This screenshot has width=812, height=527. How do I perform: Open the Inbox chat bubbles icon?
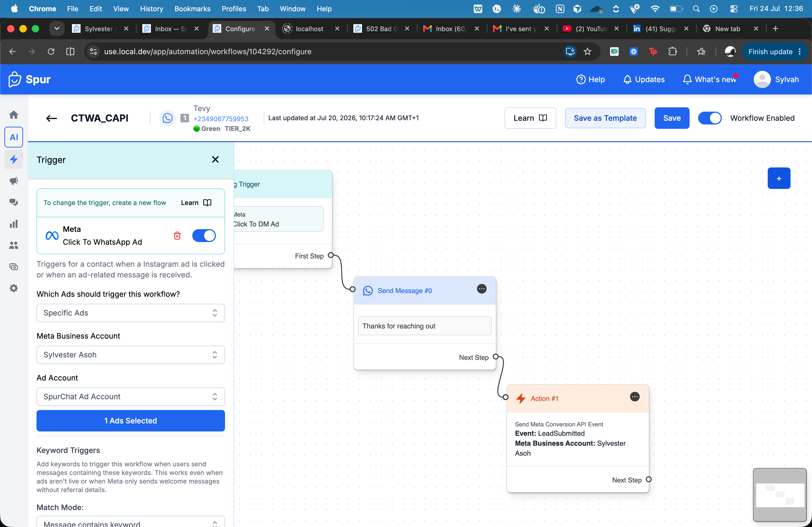coord(14,202)
